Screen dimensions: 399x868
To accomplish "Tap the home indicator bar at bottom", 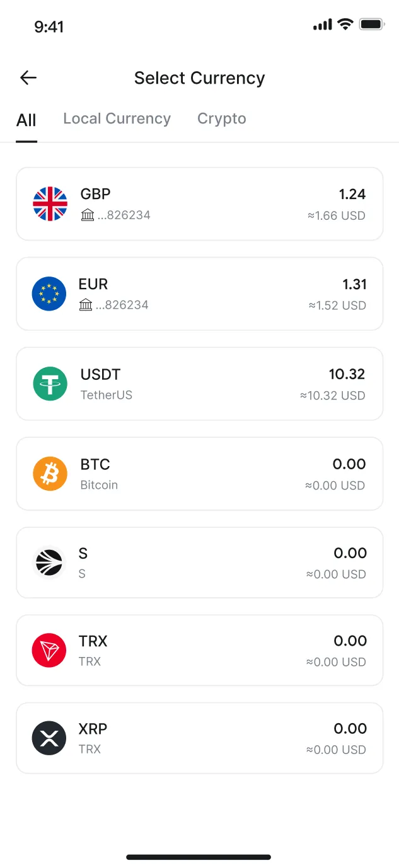I will (199, 857).
